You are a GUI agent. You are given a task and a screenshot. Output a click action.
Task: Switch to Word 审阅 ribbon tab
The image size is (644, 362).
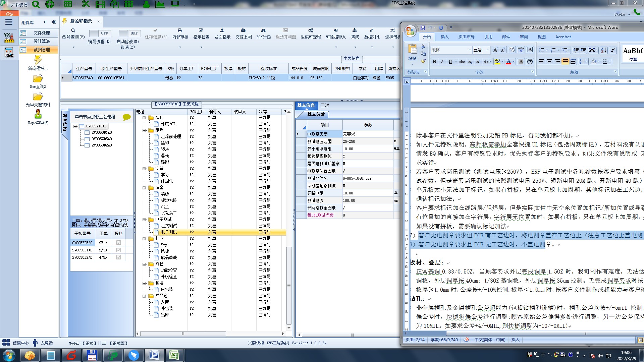tap(524, 37)
